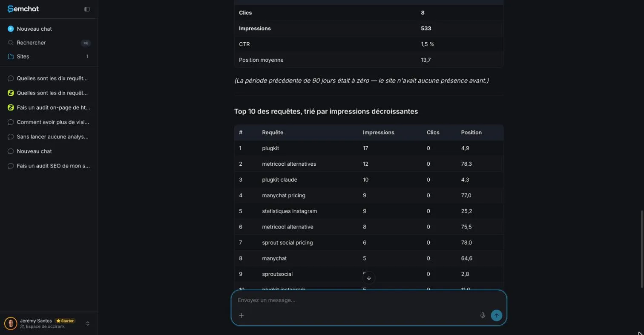Open the "Fais un audit on-page de ht..." chat
The image size is (644, 335).
(x=49, y=107)
